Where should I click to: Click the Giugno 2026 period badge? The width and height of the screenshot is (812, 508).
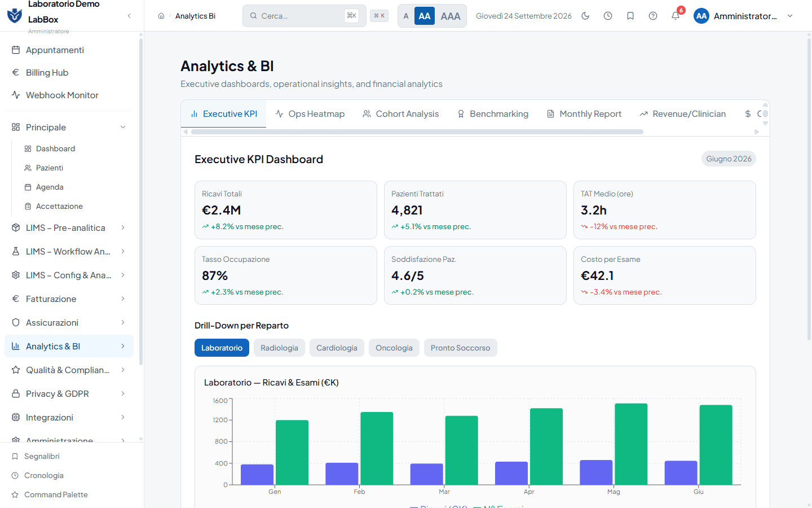tap(729, 159)
